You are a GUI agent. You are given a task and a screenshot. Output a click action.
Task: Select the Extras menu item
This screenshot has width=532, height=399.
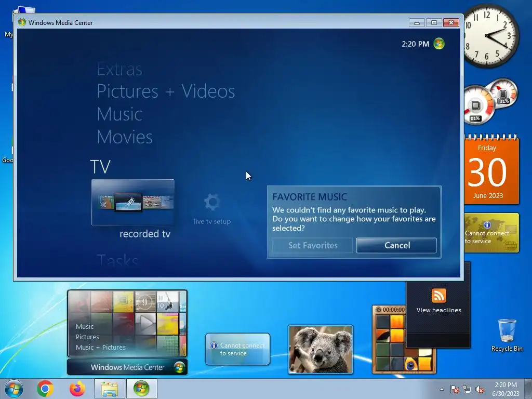click(119, 69)
